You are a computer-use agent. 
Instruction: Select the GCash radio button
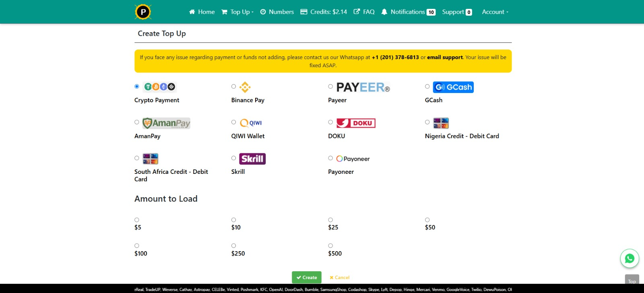click(x=427, y=86)
